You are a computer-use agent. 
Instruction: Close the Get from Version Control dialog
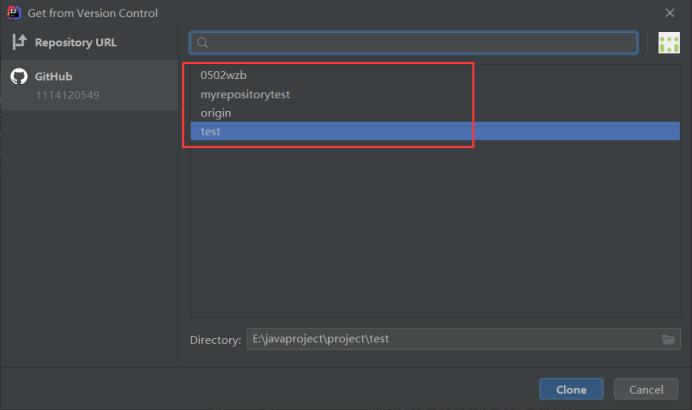pos(669,13)
